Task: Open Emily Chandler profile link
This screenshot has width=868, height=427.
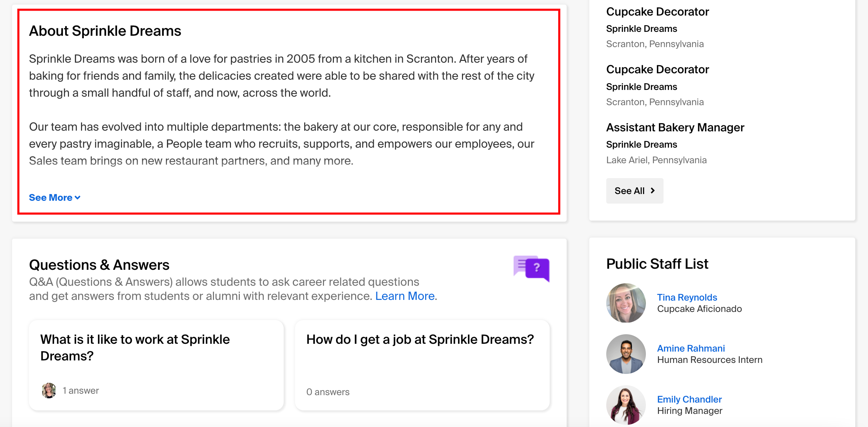Action: click(689, 399)
